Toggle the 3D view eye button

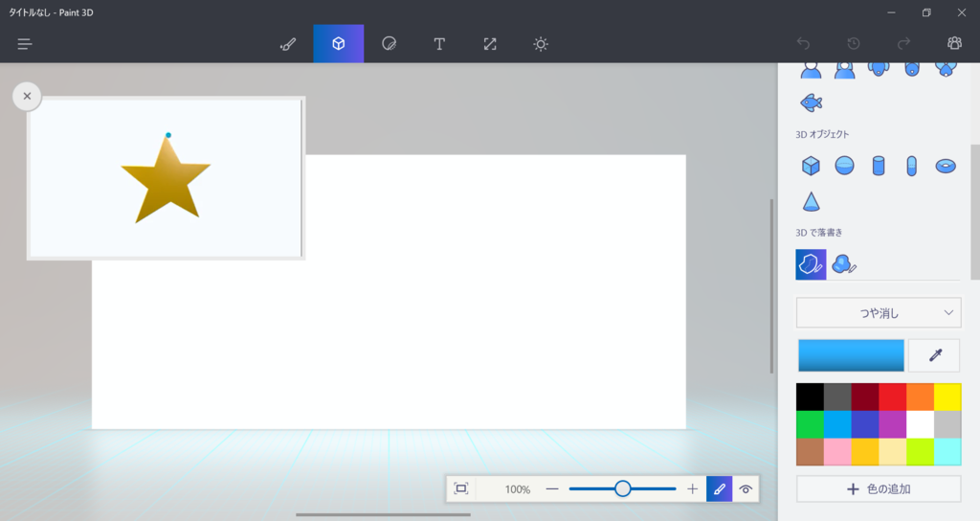pos(746,489)
